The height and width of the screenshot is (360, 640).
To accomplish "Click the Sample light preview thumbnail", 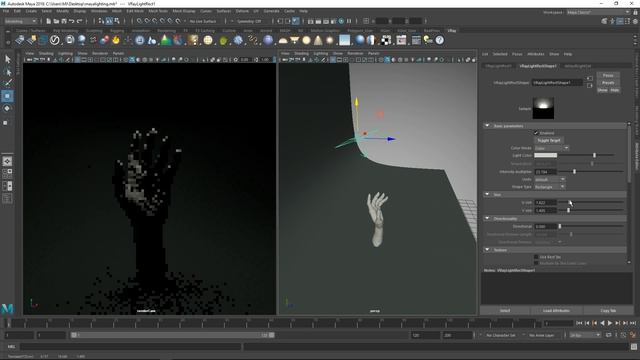I will pyautogui.click(x=543, y=108).
